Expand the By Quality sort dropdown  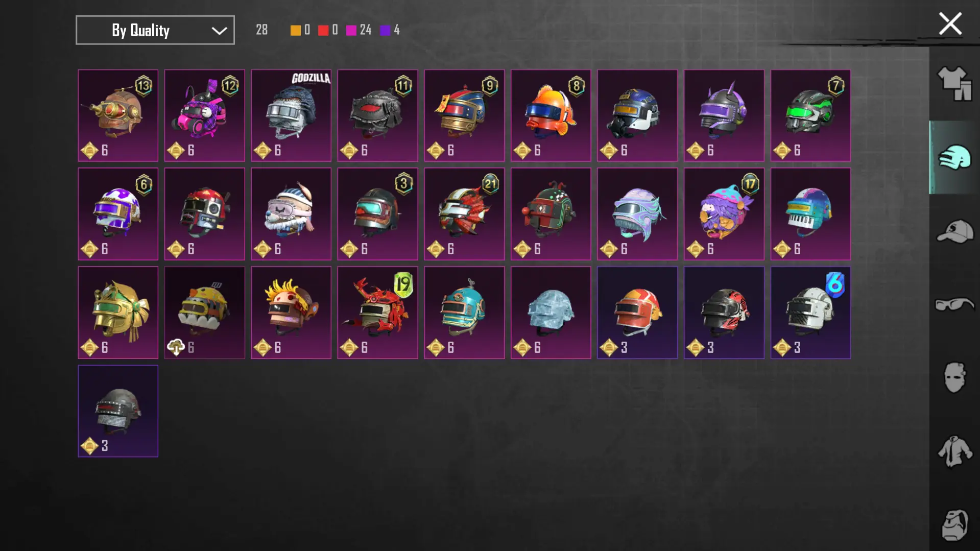click(x=155, y=30)
